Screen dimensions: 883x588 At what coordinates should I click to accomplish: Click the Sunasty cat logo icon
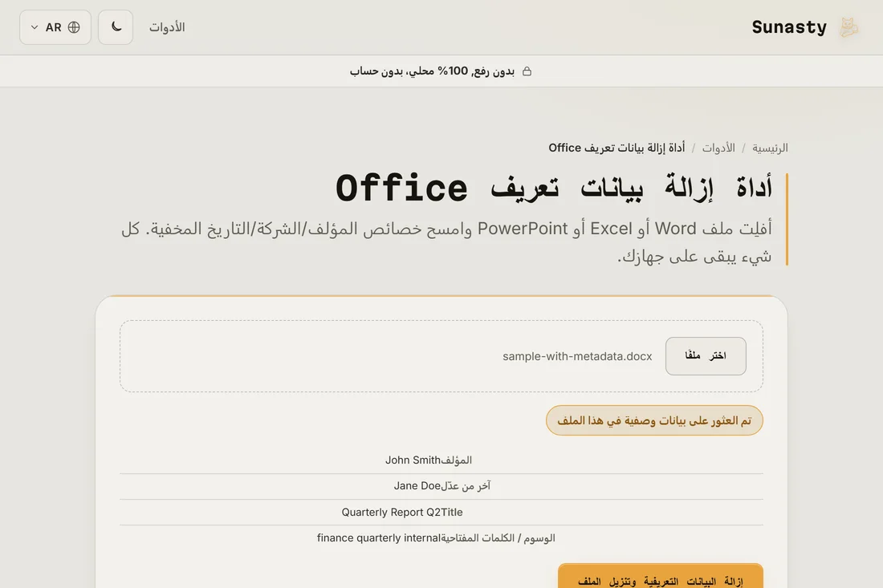point(848,27)
